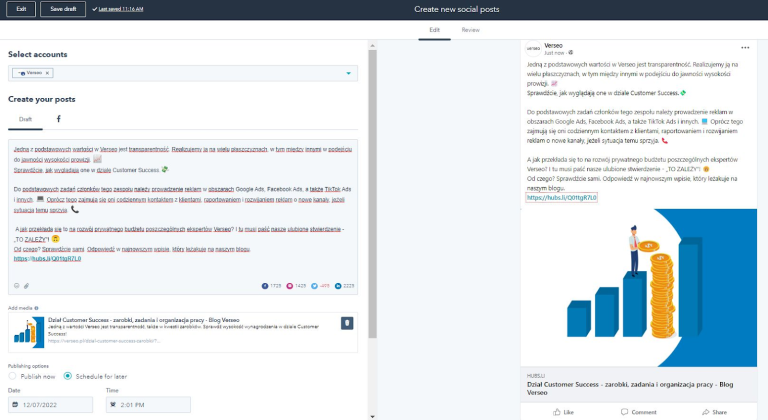Click the LinkedIn character count icon
Screen dimensions: 768x420
coord(338,286)
